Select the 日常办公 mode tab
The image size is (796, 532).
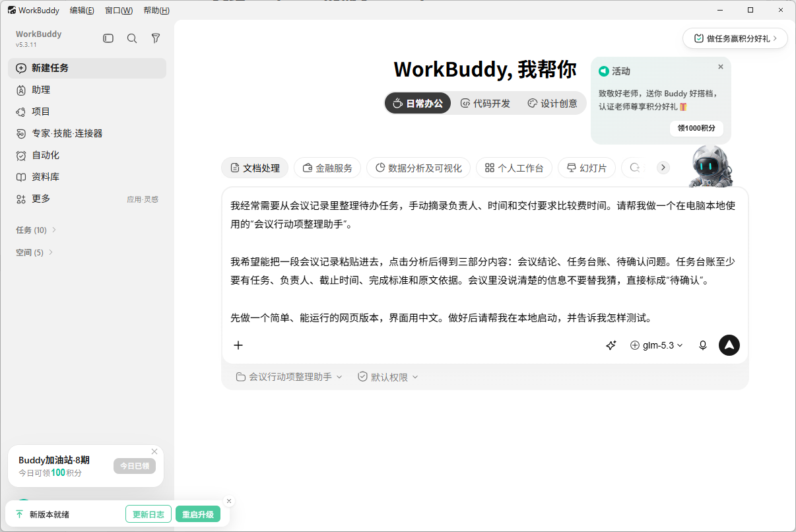pos(418,103)
